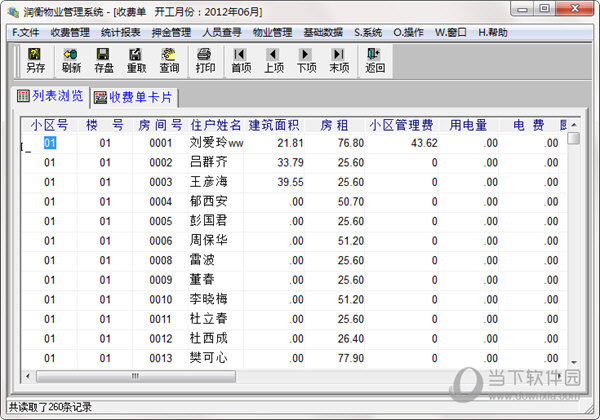Select resident 吕群齐
The width and height of the screenshot is (600, 420).
[209, 162]
